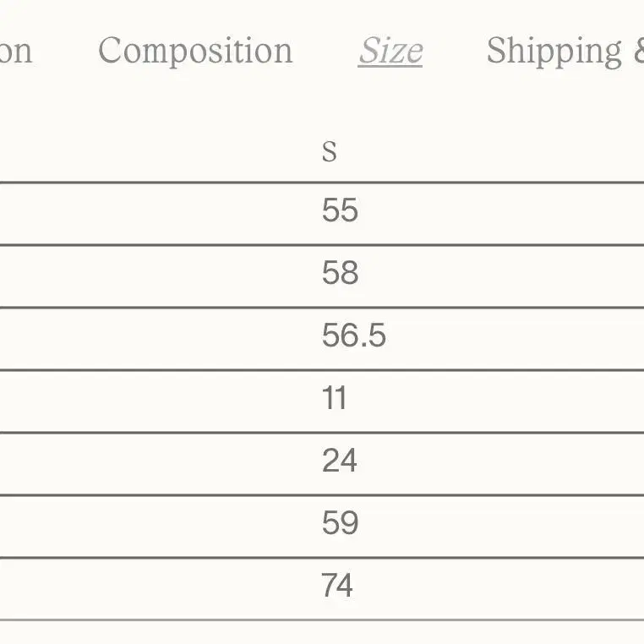Screen dimensions: 644x644
Task: Click the digit 9 in 59
Action: tap(350, 523)
